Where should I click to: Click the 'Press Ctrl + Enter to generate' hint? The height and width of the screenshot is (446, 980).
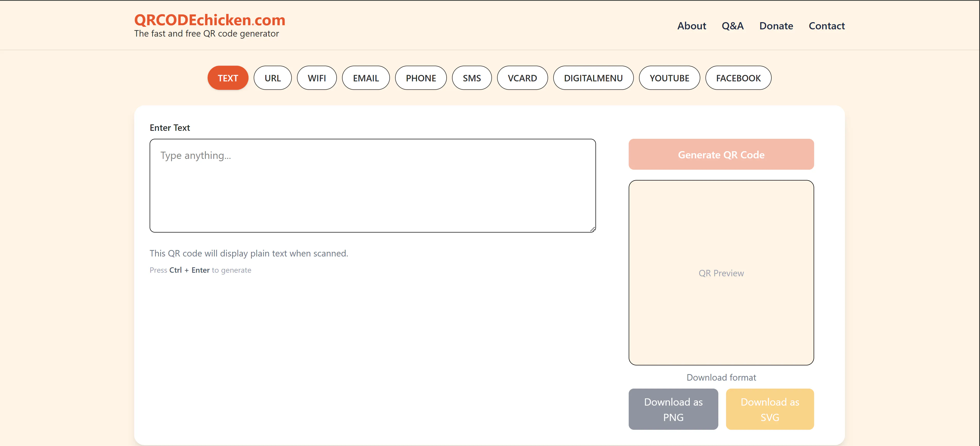point(200,270)
